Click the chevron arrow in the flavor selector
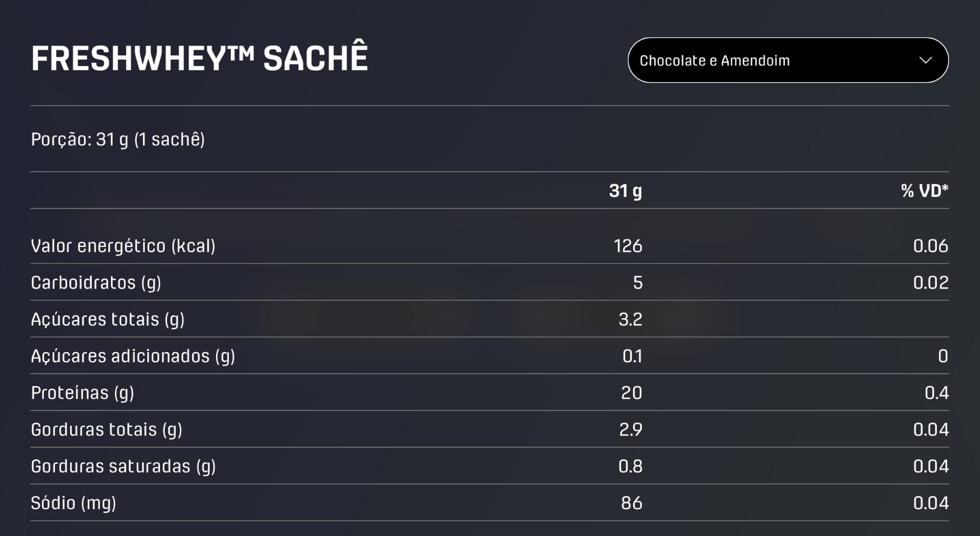980x536 pixels. (925, 60)
